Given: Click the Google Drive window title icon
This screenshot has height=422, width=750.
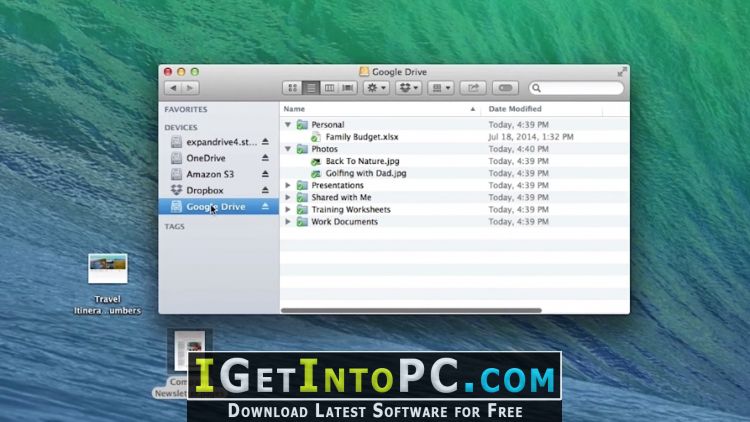Looking at the screenshot, I should [364, 72].
